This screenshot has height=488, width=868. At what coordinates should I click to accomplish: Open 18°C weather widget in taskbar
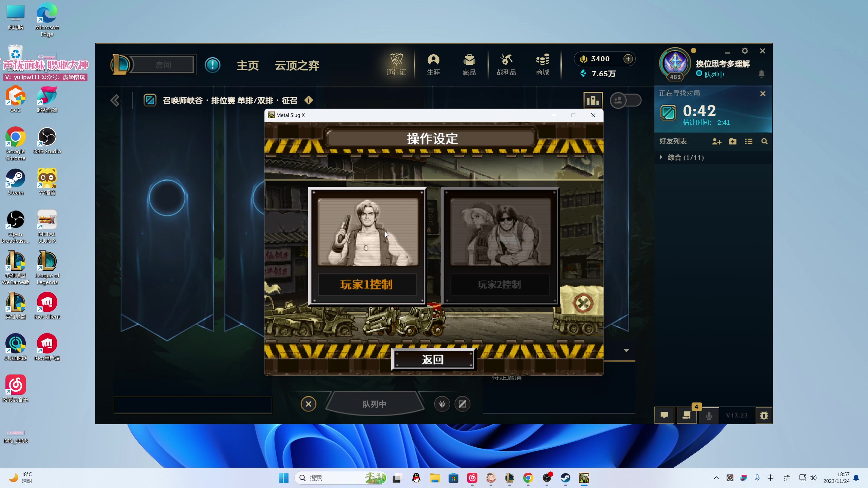coord(21,478)
